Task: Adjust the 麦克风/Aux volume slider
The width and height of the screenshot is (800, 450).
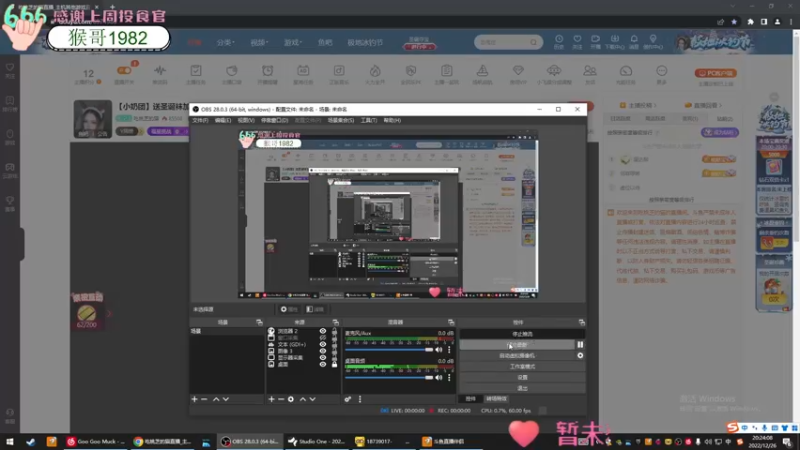Action: (389, 350)
